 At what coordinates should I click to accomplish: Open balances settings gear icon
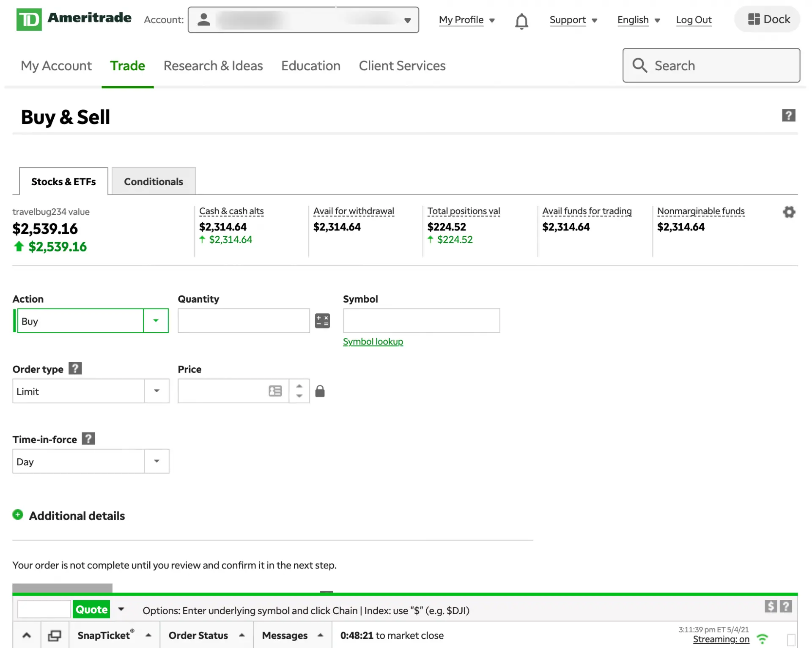point(789,212)
